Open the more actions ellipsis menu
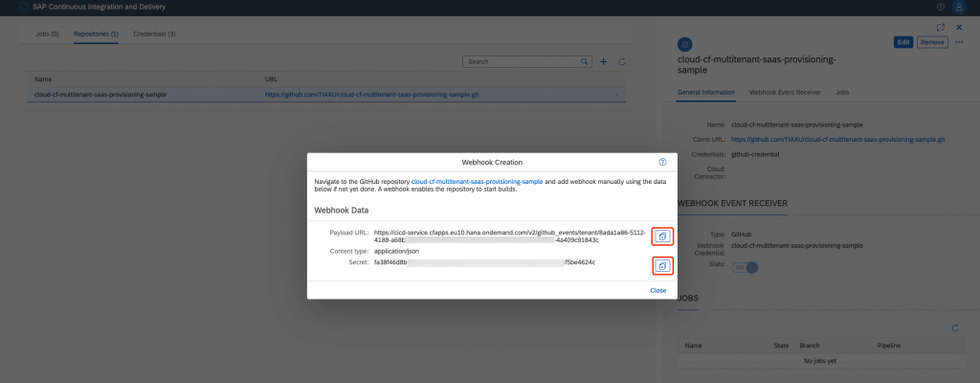The height and width of the screenshot is (383, 980). pos(959,42)
